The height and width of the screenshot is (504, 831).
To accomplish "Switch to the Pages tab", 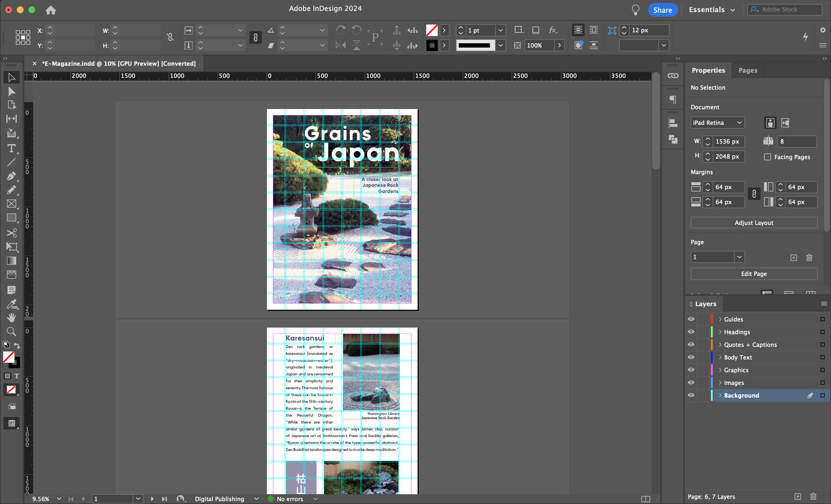I will (x=748, y=70).
